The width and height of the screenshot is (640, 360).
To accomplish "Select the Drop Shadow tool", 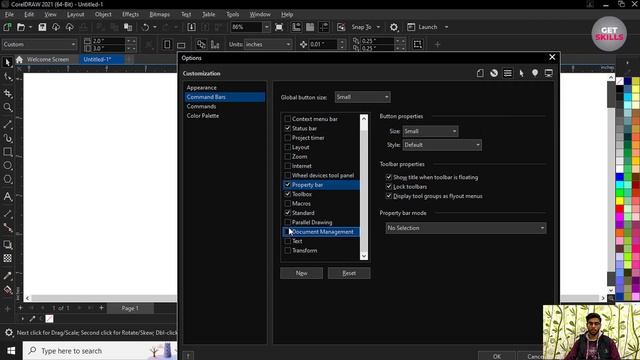I will pos(7,244).
